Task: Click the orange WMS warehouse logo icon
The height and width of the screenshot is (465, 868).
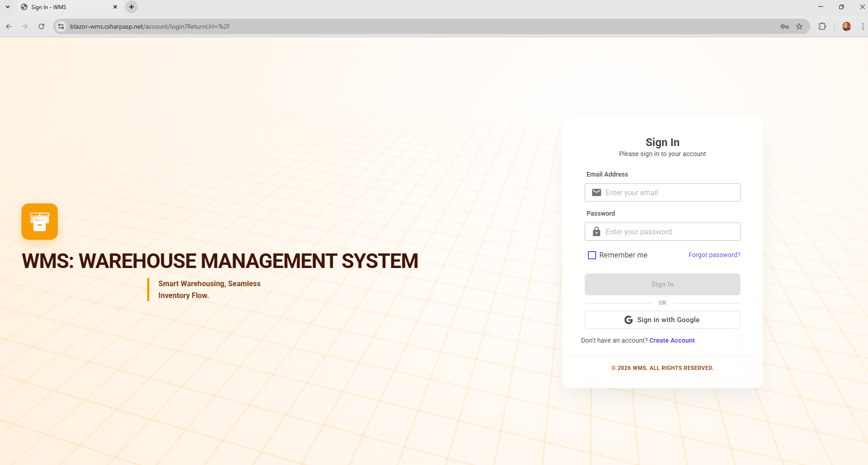Action: pyautogui.click(x=40, y=222)
